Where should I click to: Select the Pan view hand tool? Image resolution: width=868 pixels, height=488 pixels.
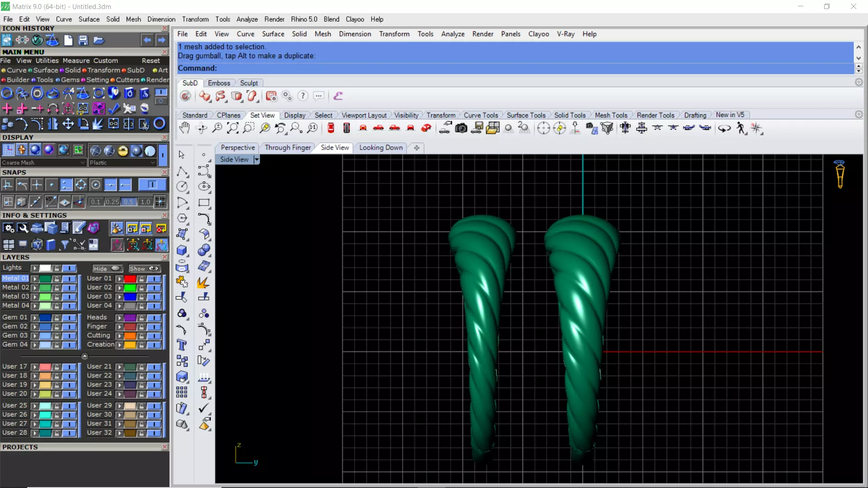pos(184,128)
